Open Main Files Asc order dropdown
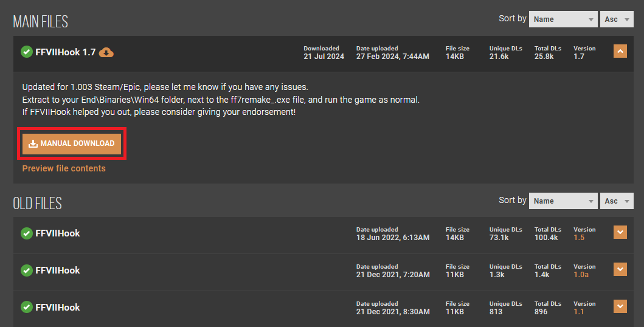644x327 pixels. (x=617, y=19)
